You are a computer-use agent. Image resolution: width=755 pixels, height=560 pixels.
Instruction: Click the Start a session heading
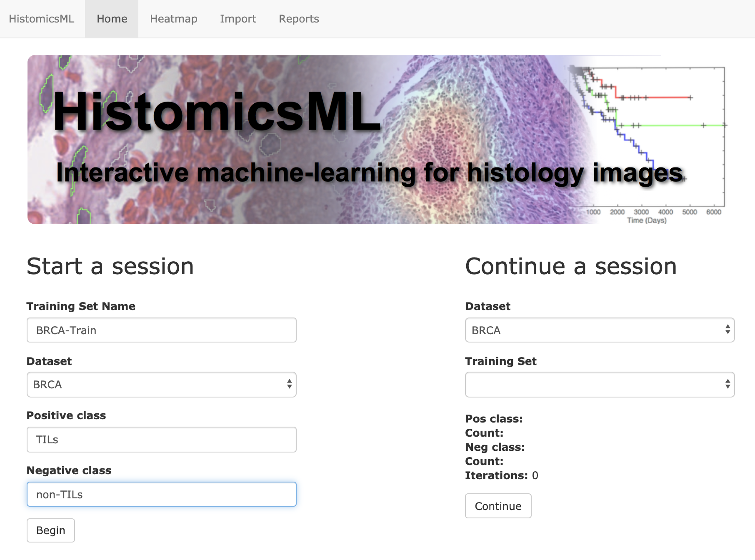tap(110, 266)
